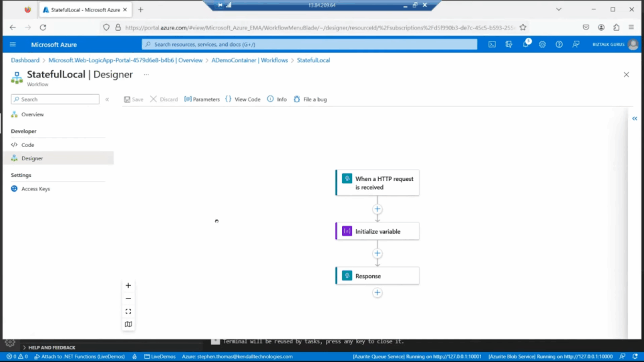Open a new Firefox tab

[x=141, y=9]
